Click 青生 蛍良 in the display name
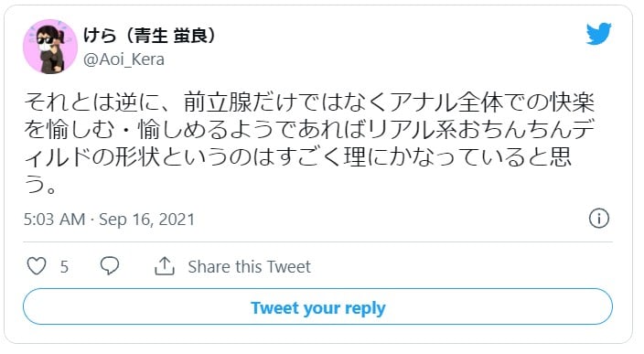 (x=169, y=36)
